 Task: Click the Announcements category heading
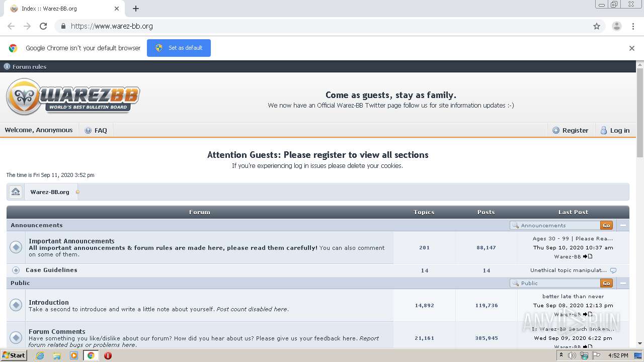click(37, 225)
